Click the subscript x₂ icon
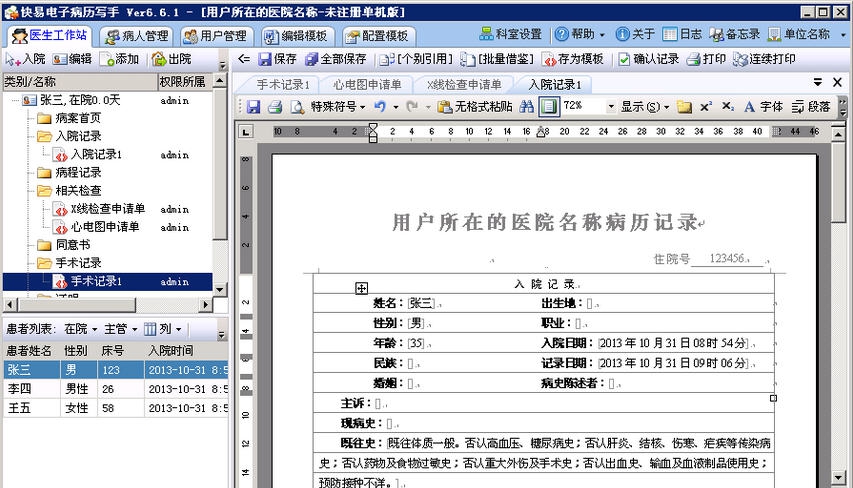Screen dimensions: 853x488 (728, 106)
